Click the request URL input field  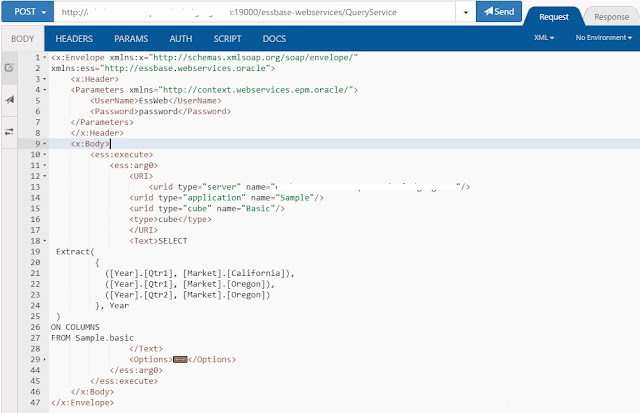(255, 12)
